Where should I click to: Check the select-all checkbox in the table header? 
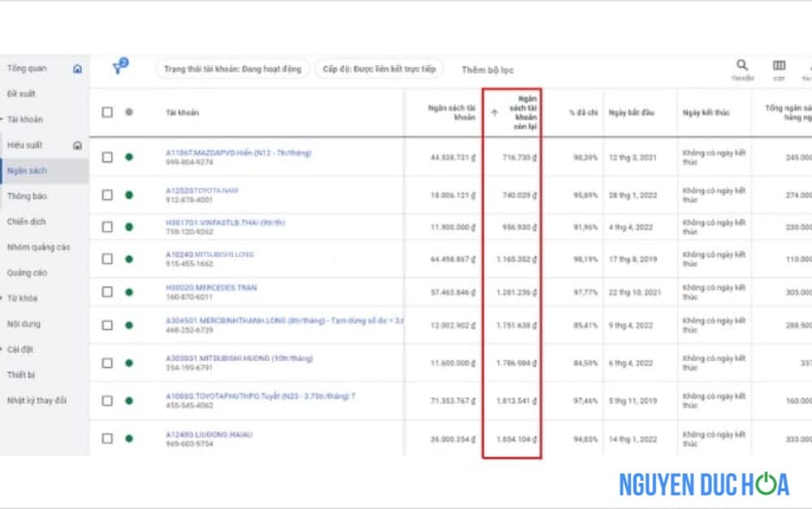tap(106, 112)
